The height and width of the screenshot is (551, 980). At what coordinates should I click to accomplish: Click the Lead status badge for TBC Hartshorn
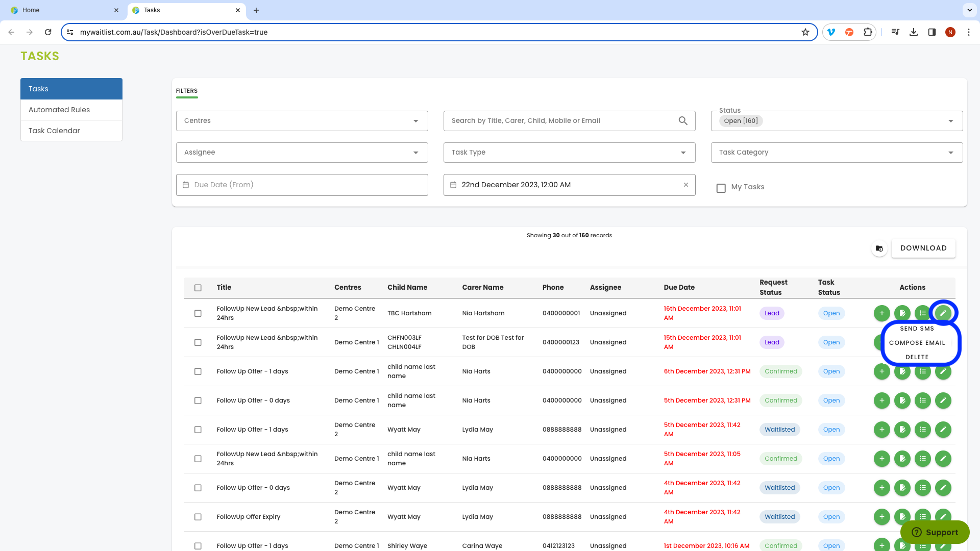point(772,313)
